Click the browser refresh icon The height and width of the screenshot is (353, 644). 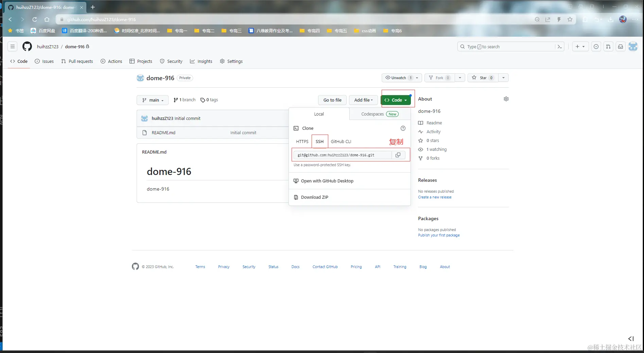(x=35, y=19)
